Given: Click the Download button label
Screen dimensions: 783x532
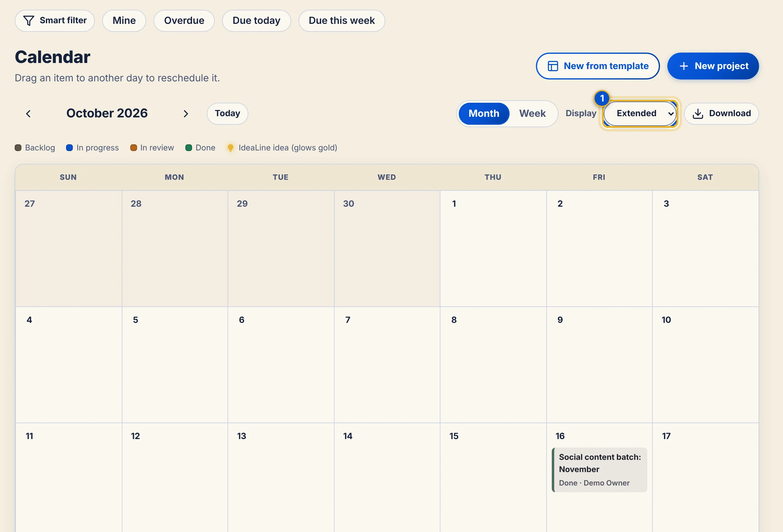Looking at the screenshot, I should [x=730, y=113].
